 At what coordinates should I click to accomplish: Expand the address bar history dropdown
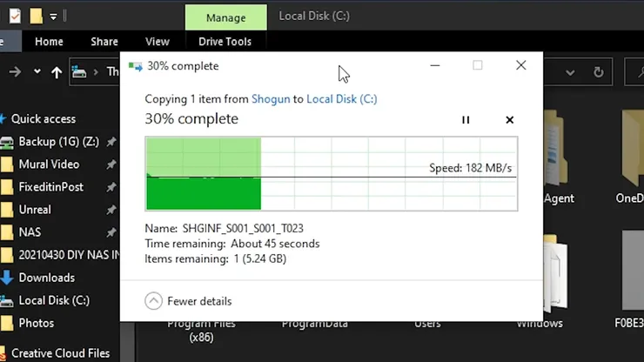570,73
